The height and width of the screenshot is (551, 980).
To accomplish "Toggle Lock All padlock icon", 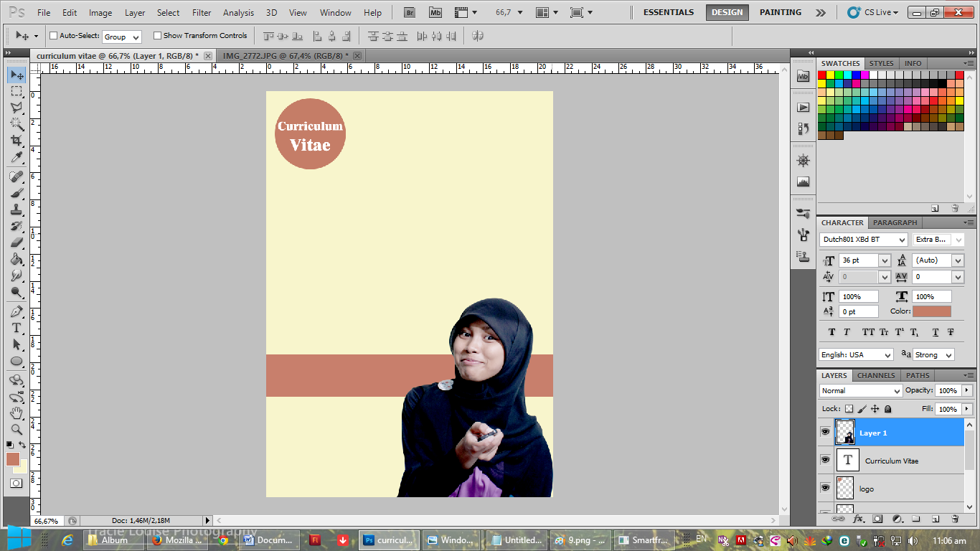I will pyautogui.click(x=887, y=409).
